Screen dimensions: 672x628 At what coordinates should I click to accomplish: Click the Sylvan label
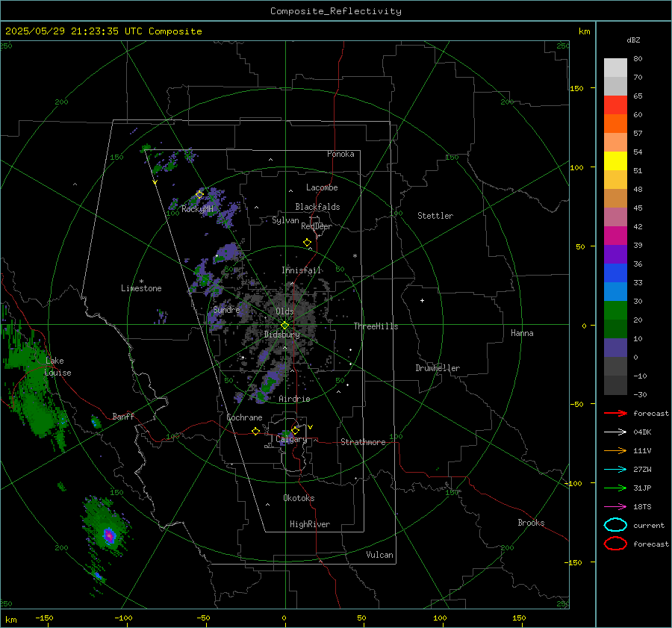[285, 220]
